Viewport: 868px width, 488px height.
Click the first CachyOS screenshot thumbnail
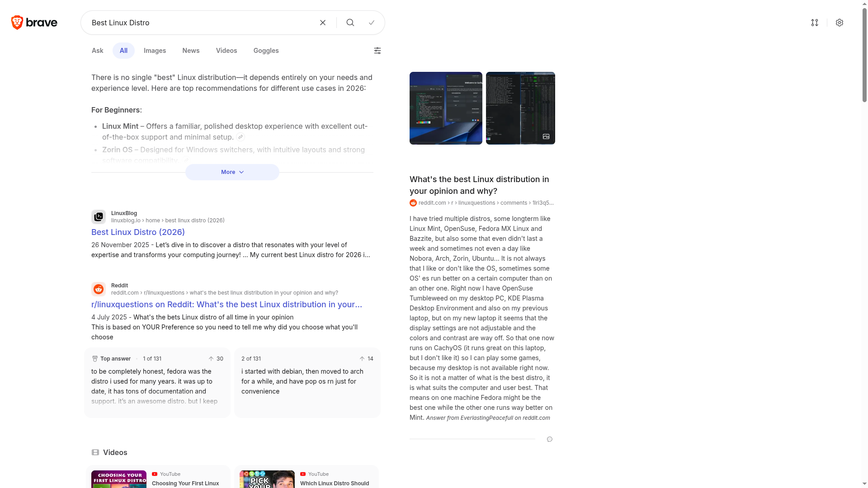click(446, 108)
